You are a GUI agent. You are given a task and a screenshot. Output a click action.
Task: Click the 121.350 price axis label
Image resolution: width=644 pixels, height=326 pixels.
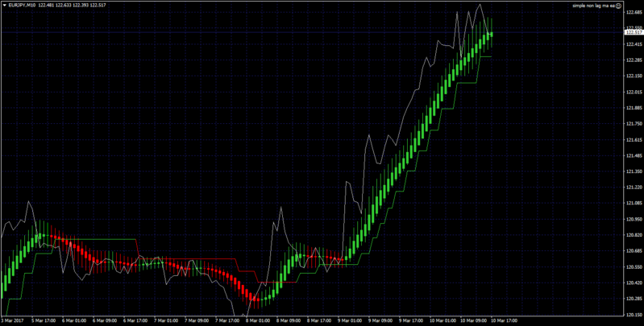(634, 171)
